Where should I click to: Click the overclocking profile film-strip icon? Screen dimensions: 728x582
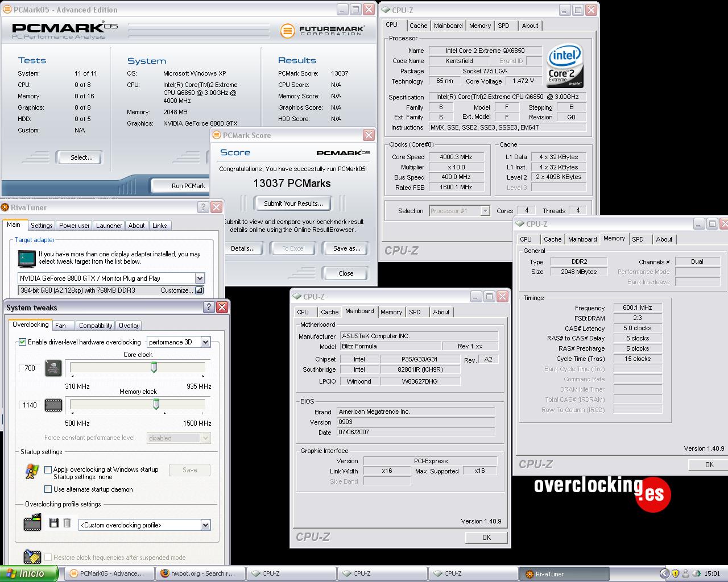[x=32, y=523]
